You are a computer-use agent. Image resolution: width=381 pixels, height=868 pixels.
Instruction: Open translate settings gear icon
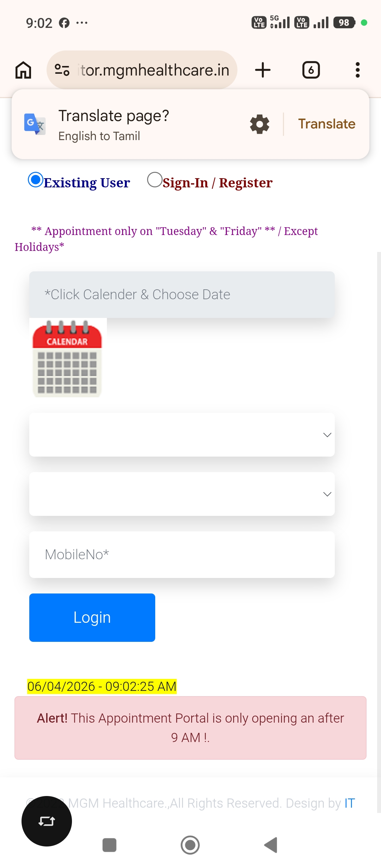click(260, 124)
